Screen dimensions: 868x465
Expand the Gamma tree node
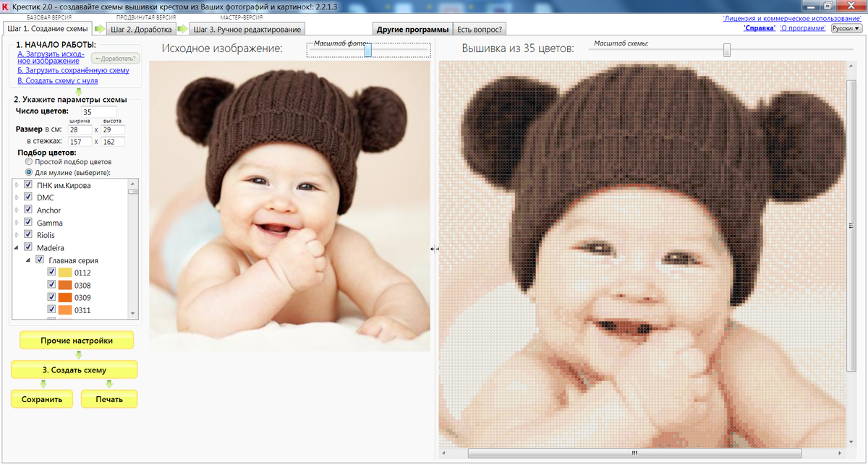17,223
